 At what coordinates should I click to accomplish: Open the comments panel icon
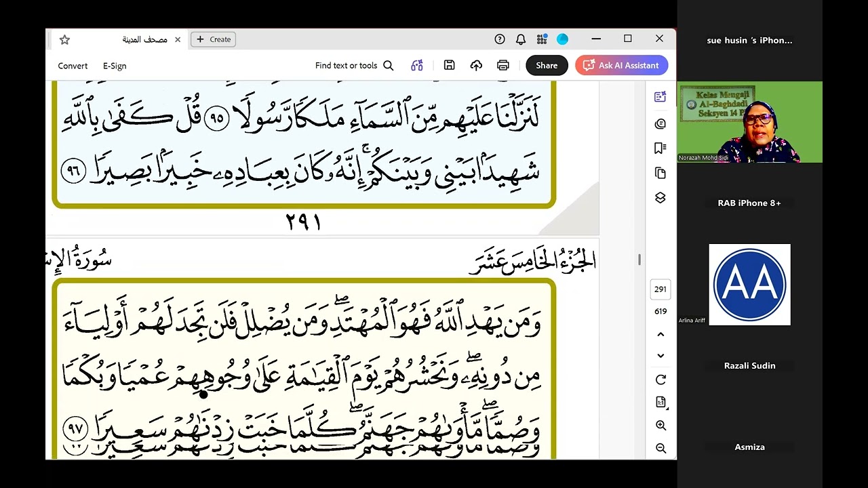point(660,123)
